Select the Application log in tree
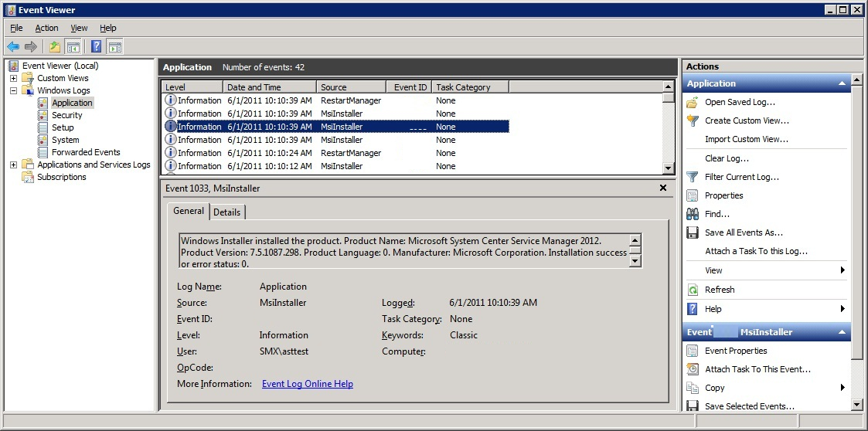This screenshot has width=868, height=431. (x=72, y=103)
